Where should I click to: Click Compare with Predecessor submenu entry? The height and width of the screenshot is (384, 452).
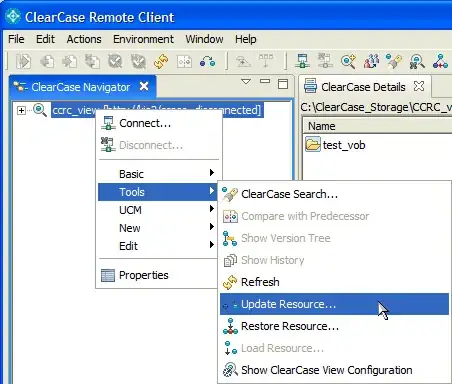coord(334,216)
